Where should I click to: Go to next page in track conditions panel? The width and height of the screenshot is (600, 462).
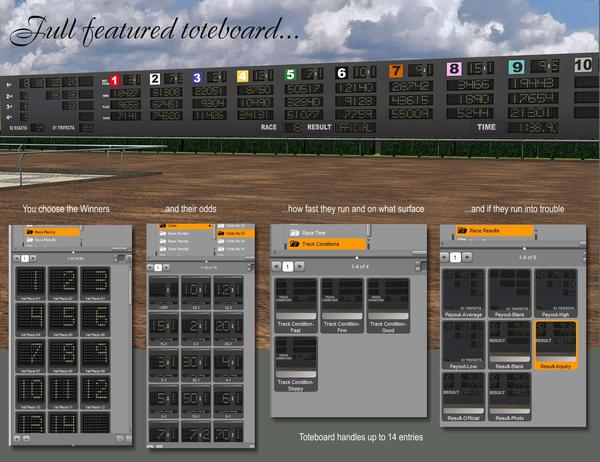click(x=300, y=266)
